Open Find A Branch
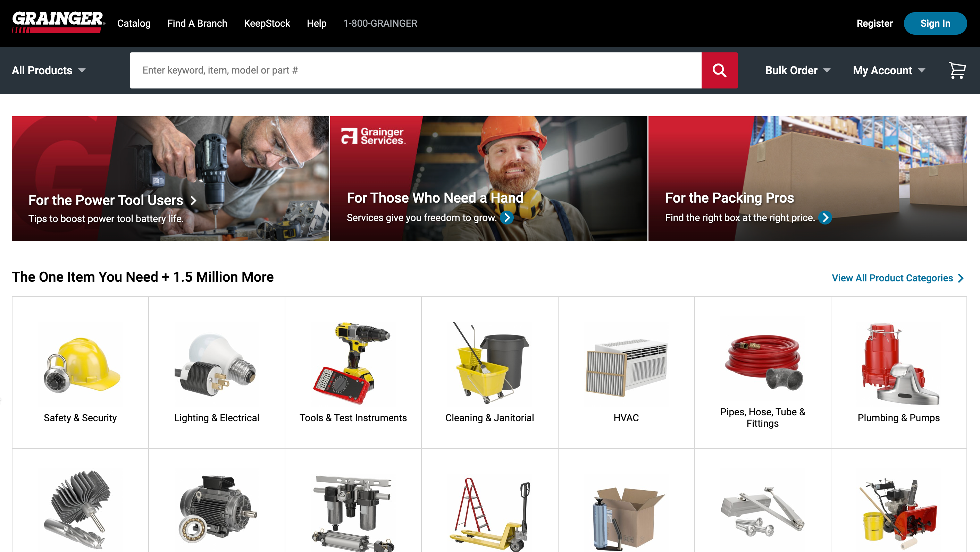The width and height of the screenshot is (980, 552). (x=197, y=23)
